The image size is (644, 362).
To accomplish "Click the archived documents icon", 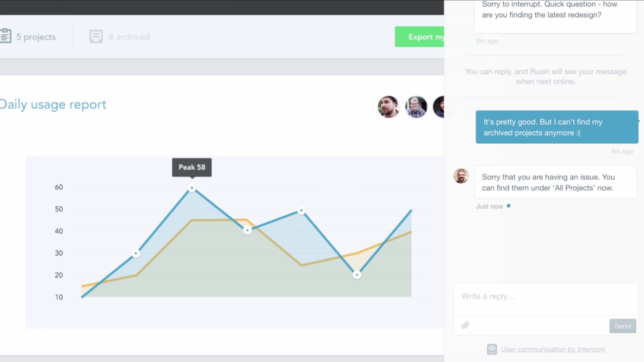I will click(x=96, y=36).
